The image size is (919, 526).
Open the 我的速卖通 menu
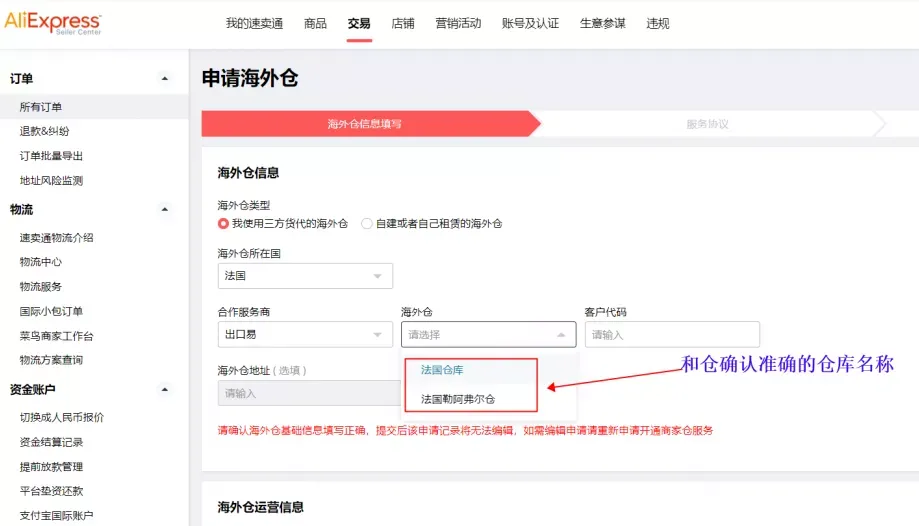click(x=254, y=23)
